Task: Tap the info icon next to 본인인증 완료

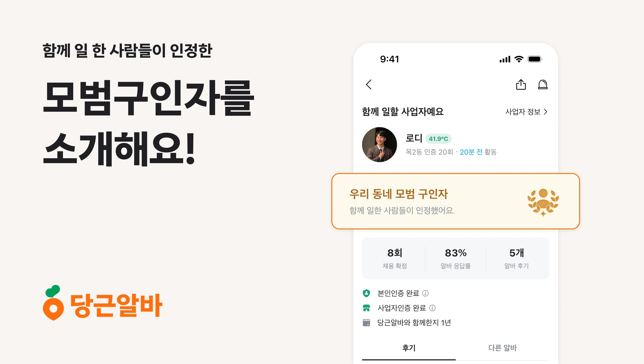Action: click(x=426, y=293)
